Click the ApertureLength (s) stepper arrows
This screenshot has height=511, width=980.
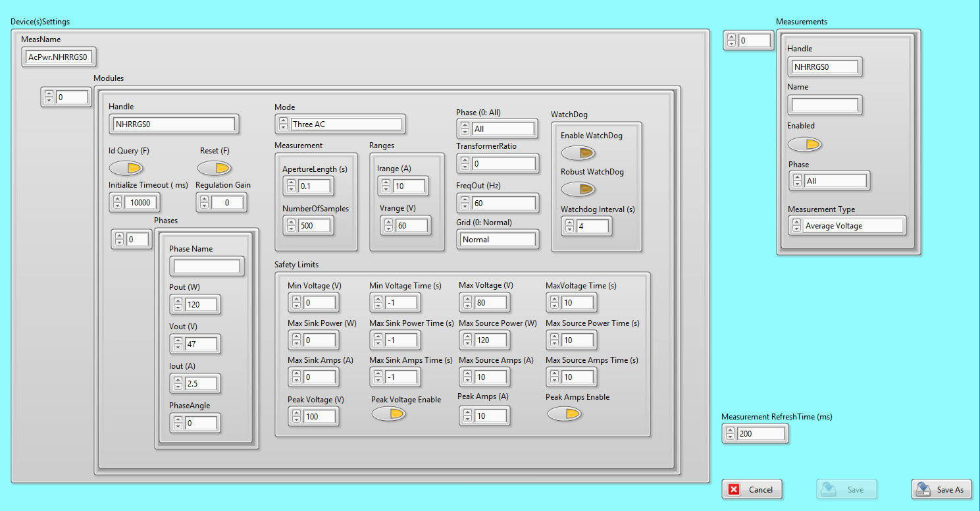(291, 186)
